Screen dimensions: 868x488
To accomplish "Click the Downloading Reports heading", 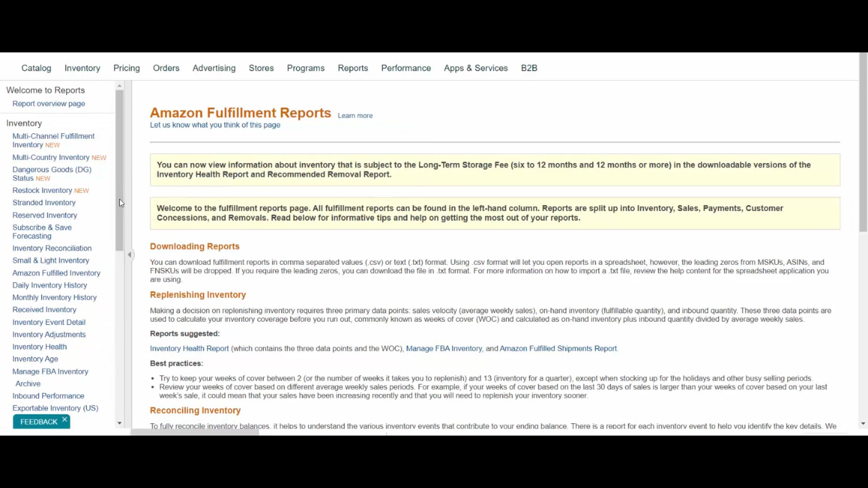I will [x=195, y=247].
